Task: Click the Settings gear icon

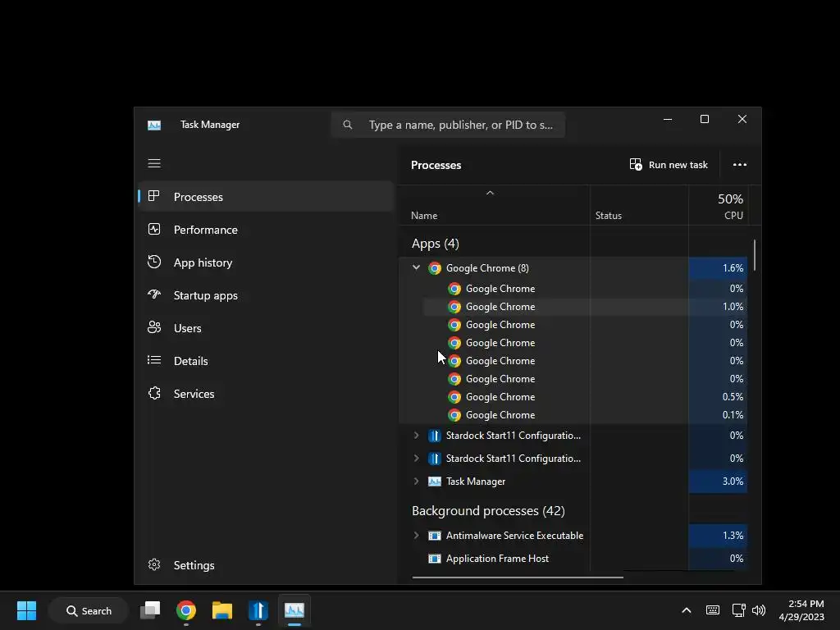Action: [154, 564]
